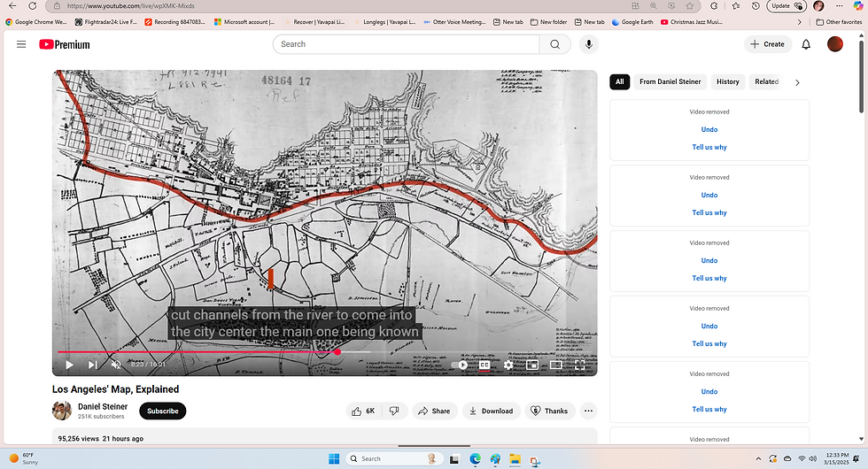Click the browser address bar
The width and height of the screenshot is (868, 469).
click(x=344, y=6)
